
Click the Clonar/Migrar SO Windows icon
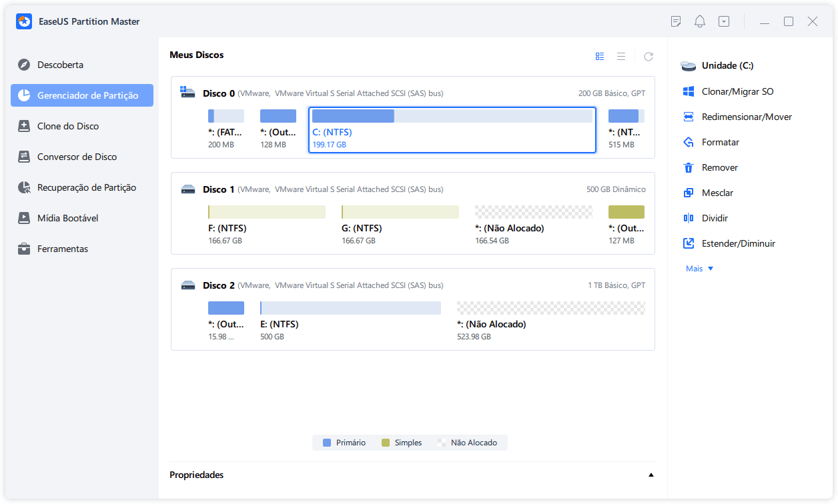[x=689, y=91]
